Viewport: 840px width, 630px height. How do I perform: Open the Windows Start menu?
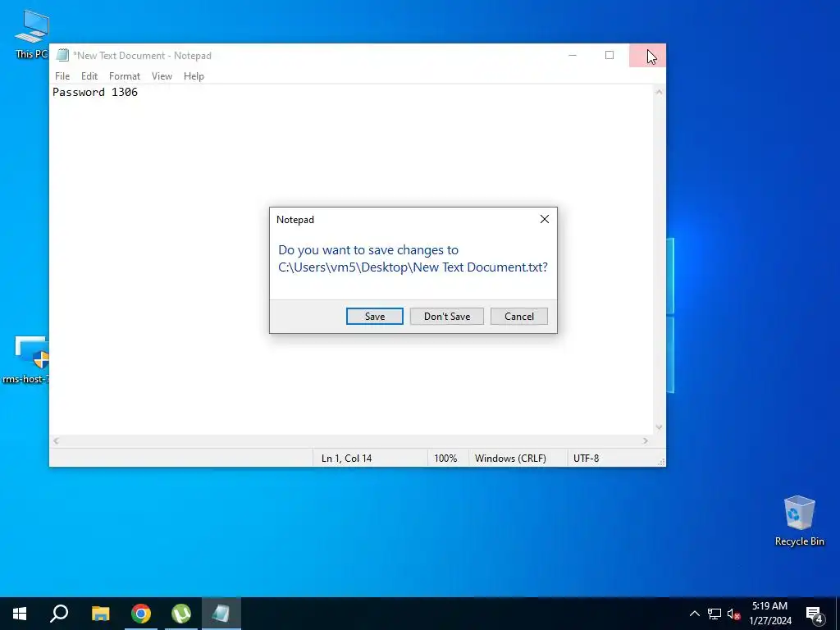pyautogui.click(x=20, y=614)
